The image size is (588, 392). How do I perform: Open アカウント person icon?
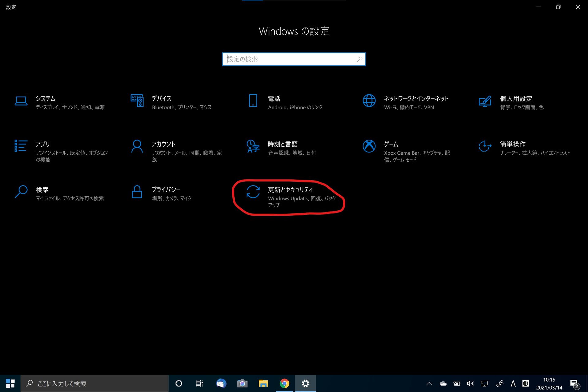(x=137, y=146)
